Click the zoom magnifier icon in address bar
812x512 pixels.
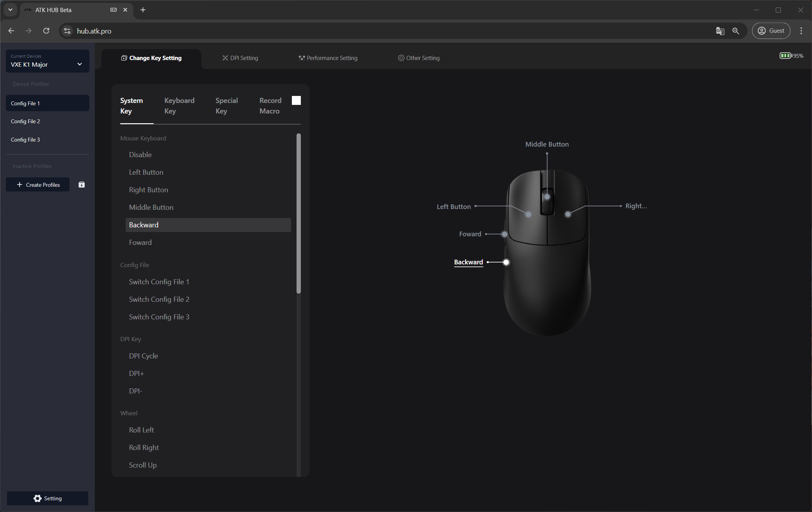736,31
